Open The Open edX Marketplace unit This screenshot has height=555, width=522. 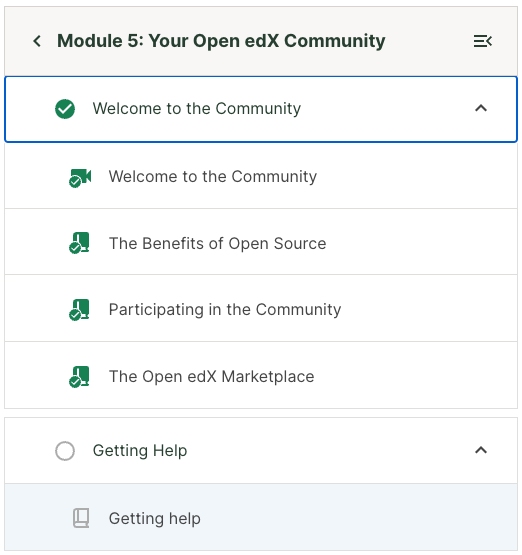coord(261,375)
